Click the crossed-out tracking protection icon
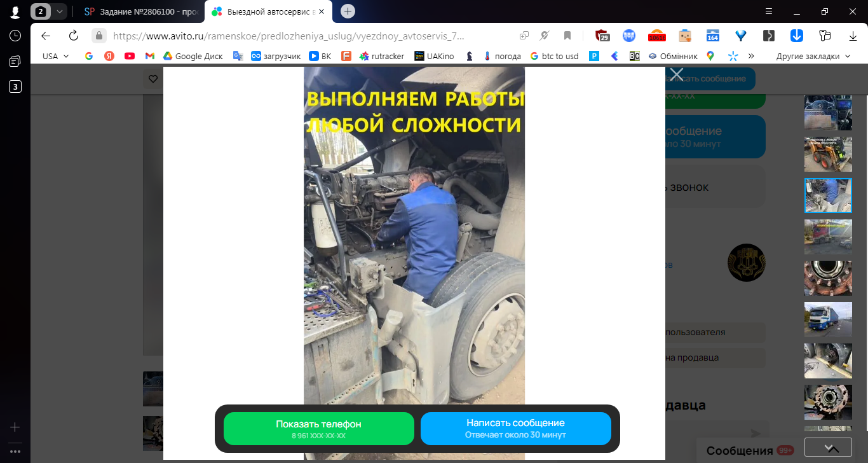This screenshot has width=868, height=463. (x=545, y=36)
